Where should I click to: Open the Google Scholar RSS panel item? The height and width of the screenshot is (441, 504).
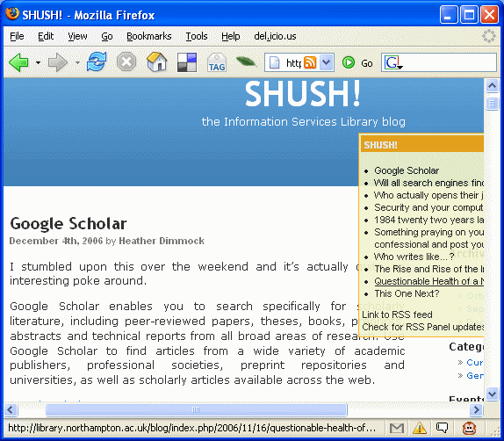(407, 170)
